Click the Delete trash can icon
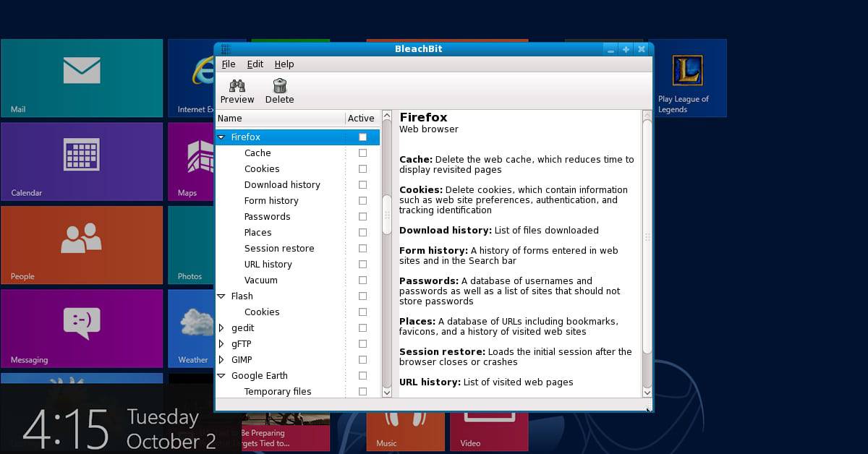 point(279,86)
